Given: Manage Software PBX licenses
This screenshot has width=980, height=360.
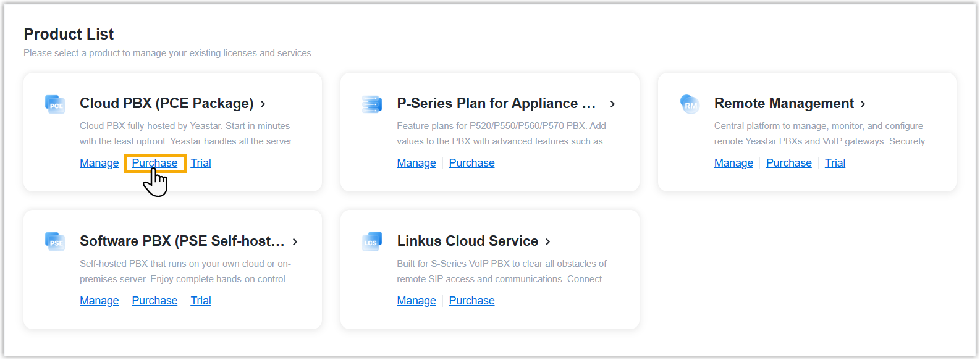Looking at the screenshot, I should [x=99, y=301].
